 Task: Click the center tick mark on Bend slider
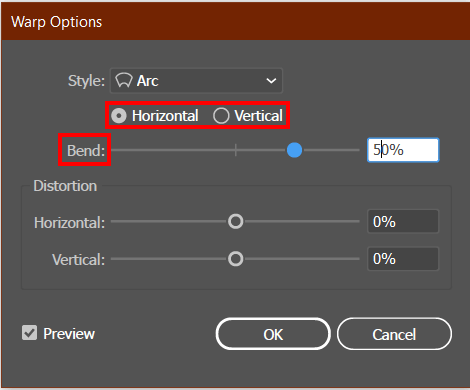click(236, 150)
